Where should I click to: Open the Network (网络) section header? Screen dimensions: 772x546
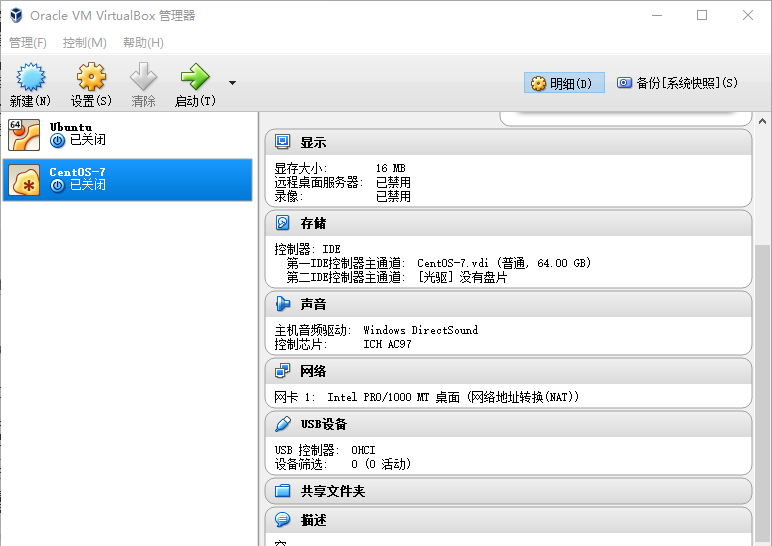pos(313,371)
